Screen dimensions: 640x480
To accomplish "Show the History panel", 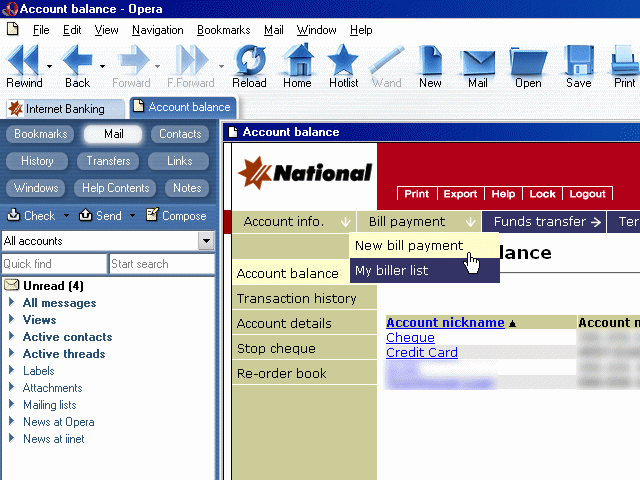I will click(37, 161).
